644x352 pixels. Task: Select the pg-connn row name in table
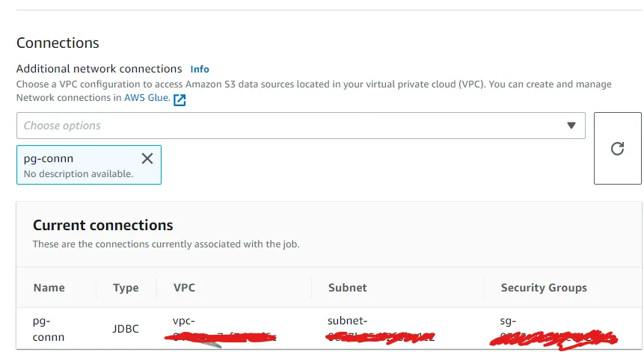pyautogui.click(x=49, y=329)
